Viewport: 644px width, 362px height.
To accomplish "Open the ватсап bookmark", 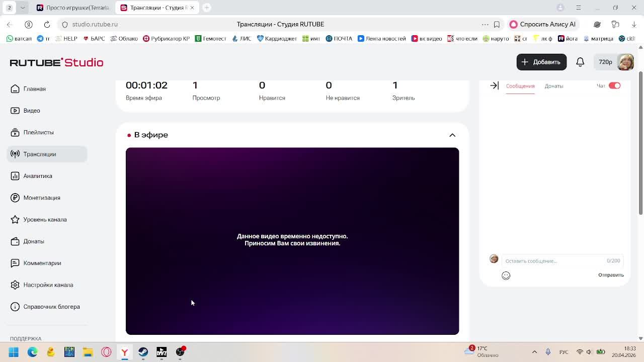I will (19, 39).
